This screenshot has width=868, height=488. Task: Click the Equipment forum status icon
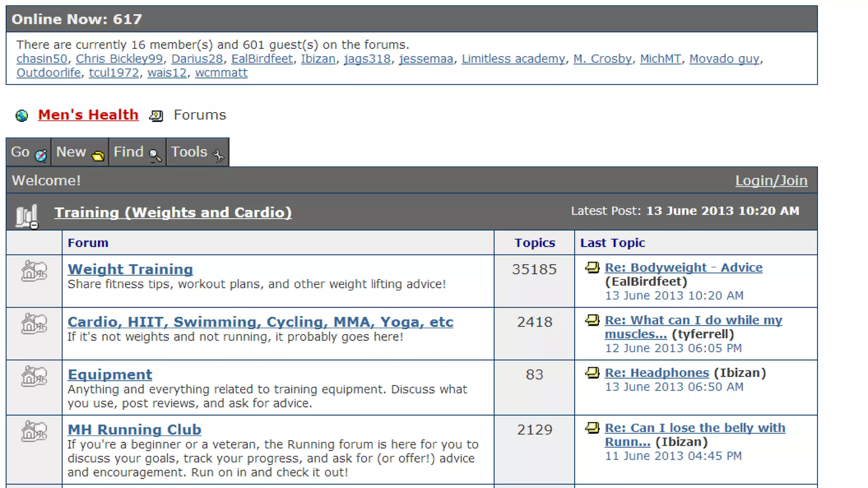pyautogui.click(x=34, y=376)
